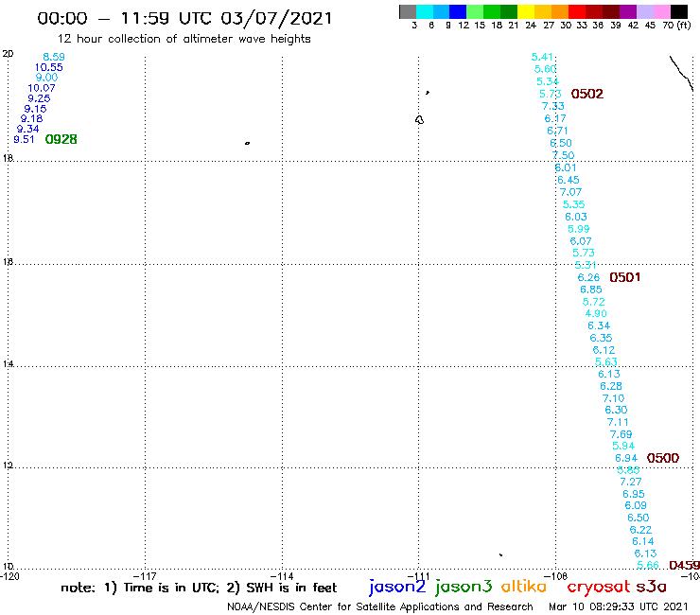Viewport: 700px width, 615px height.
Task: Click the wave height value 7.27
Action: point(631,482)
